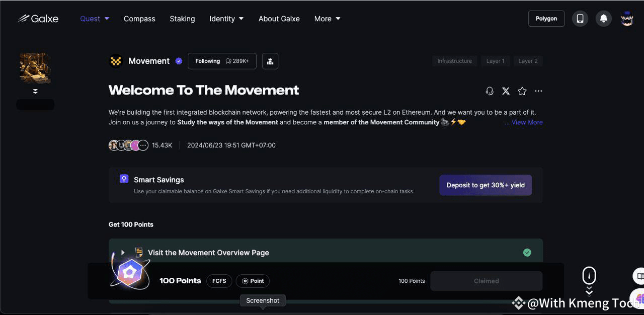Favorite the campaign with star icon
The image size is (644, 315).
coord(522,91)
